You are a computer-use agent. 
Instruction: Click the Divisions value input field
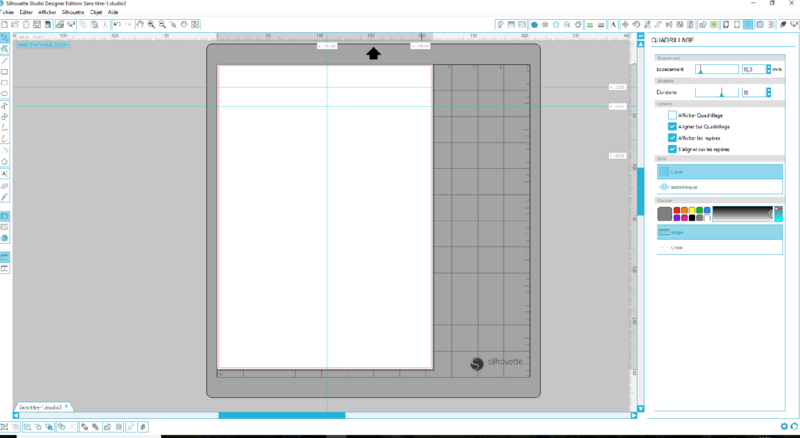(x=754, y=92)
